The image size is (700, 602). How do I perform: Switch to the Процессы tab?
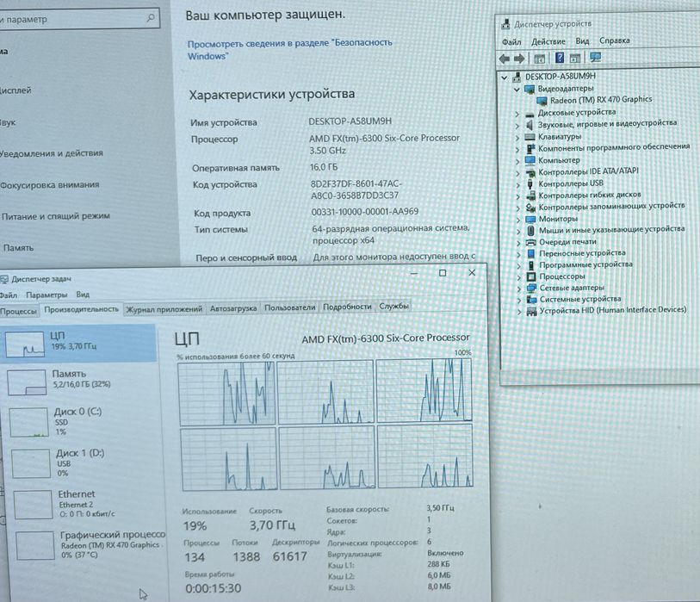pyautogui.click(x=18, y=311)
